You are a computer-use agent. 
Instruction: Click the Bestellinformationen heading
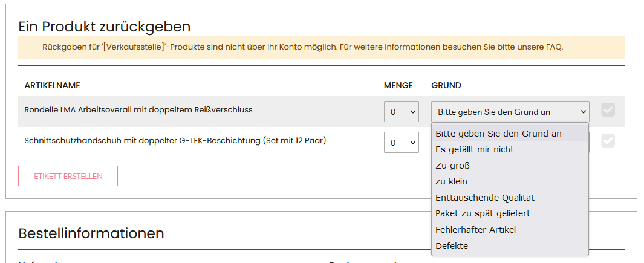pyautogui.click(x=91, y=233)
